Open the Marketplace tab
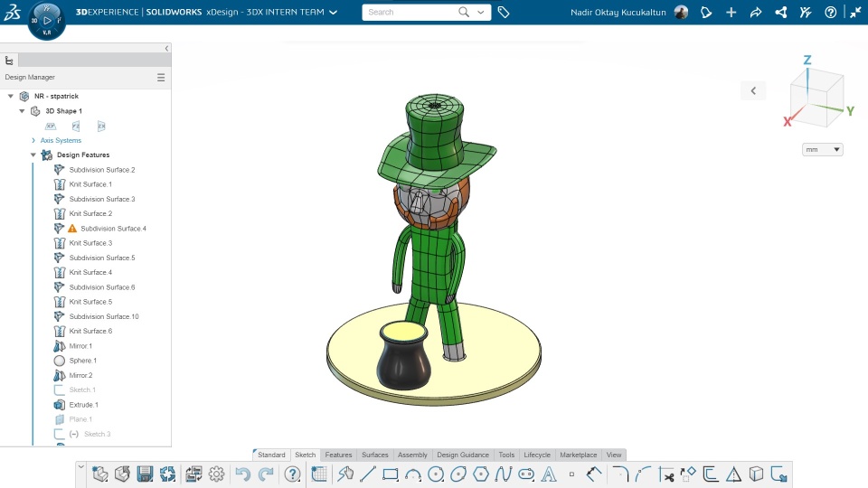The image size is (868, 488). (x=578, y=455)
